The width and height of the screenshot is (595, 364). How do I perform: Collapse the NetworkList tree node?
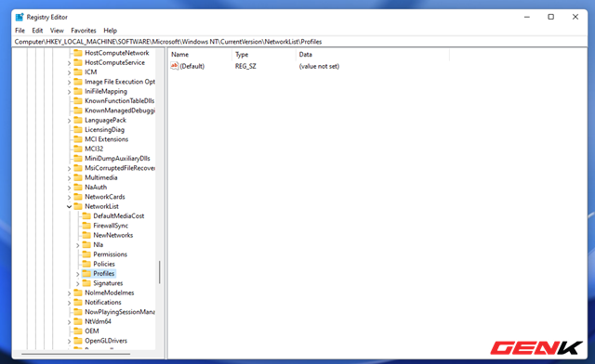point(69,207)
